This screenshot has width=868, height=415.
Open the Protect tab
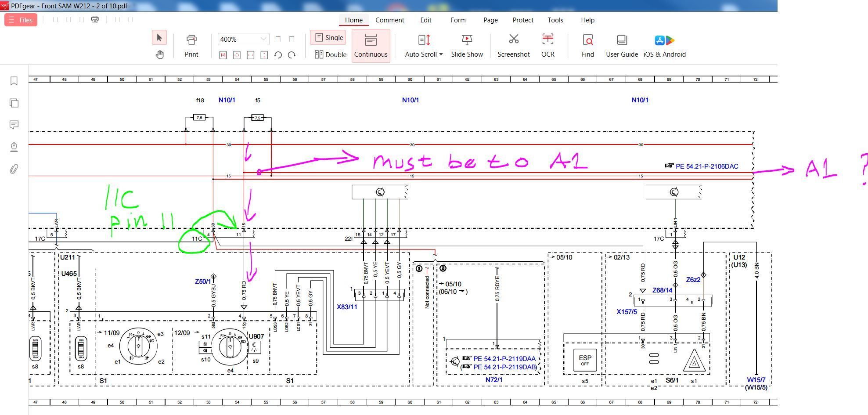523,20
